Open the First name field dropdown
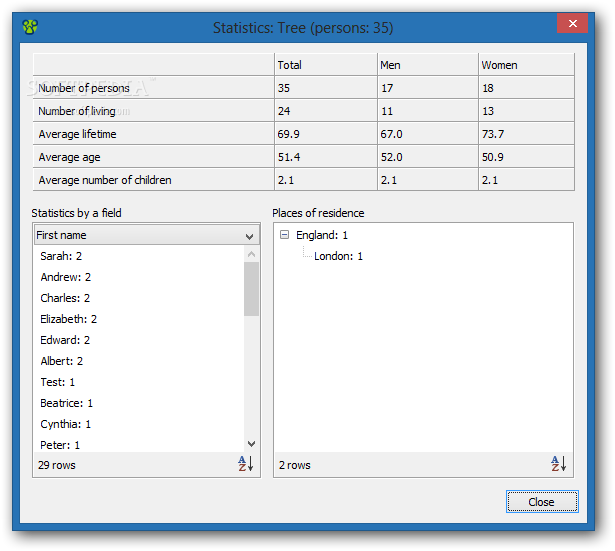Image resolution: width=615 pixels, height=551 pixels. (147, 235)
